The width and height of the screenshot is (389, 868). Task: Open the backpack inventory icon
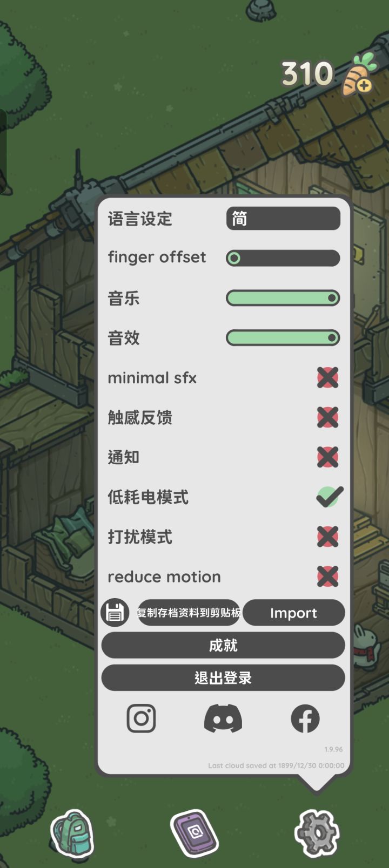tap(72, 833)
